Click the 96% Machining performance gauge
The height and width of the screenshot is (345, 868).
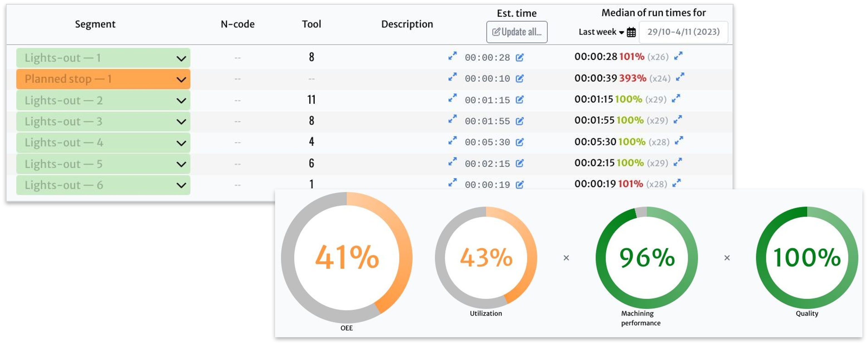tap(647, 258)
